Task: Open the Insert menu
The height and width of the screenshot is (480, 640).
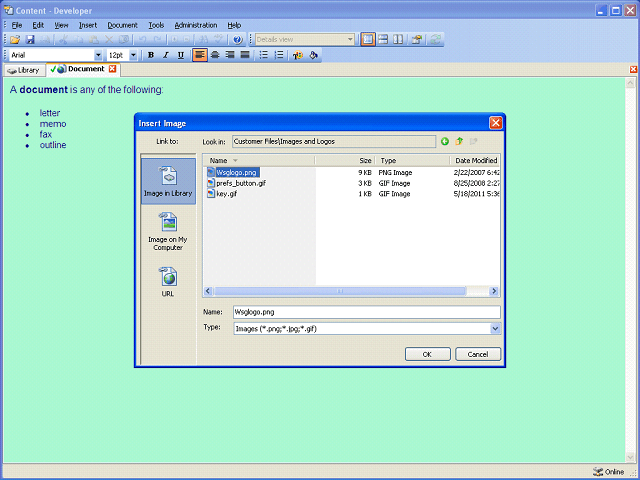Action: (x=88, y=25)
